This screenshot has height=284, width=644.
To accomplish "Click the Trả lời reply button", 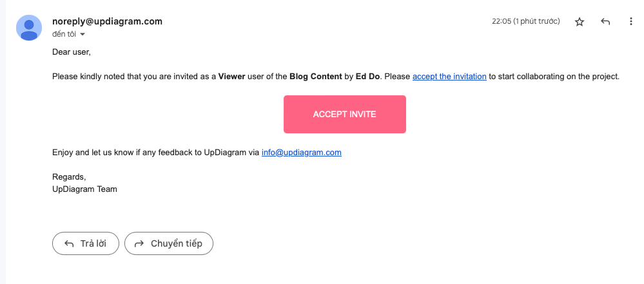I will (86, 243).
